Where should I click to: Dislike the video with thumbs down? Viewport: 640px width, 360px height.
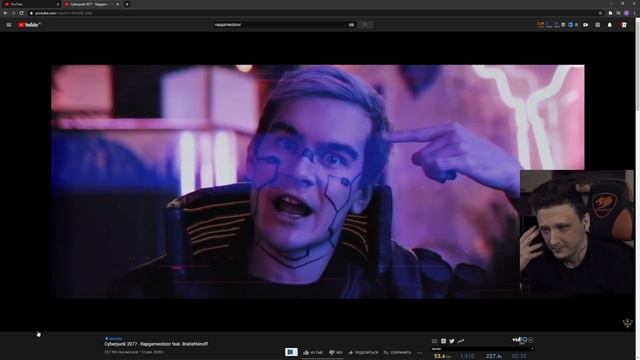click(x=336, y=352)
